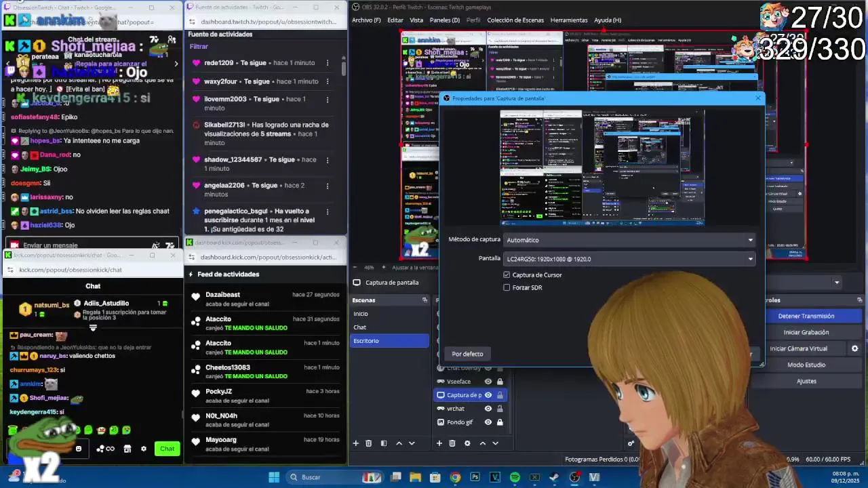
Task: Open Herramientas menu in OBS
Action: (x=569, y=20)
